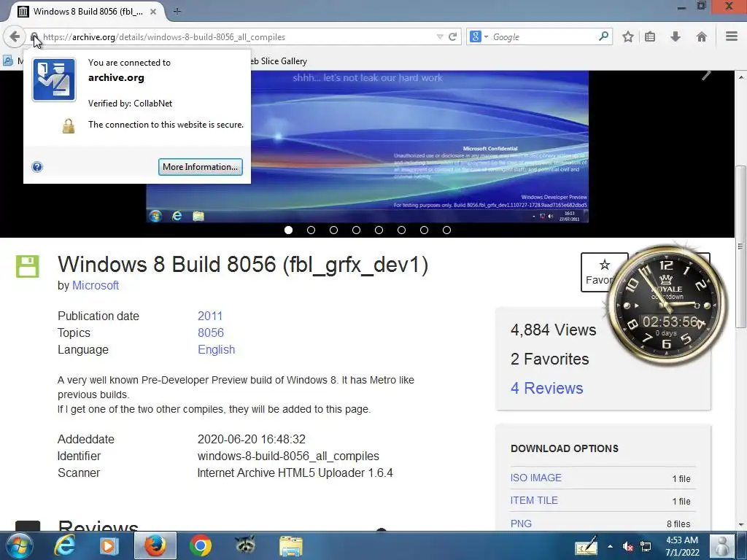Click the user picture at taskbar end
Screen dimensions: 747x560
click(722, 545)
